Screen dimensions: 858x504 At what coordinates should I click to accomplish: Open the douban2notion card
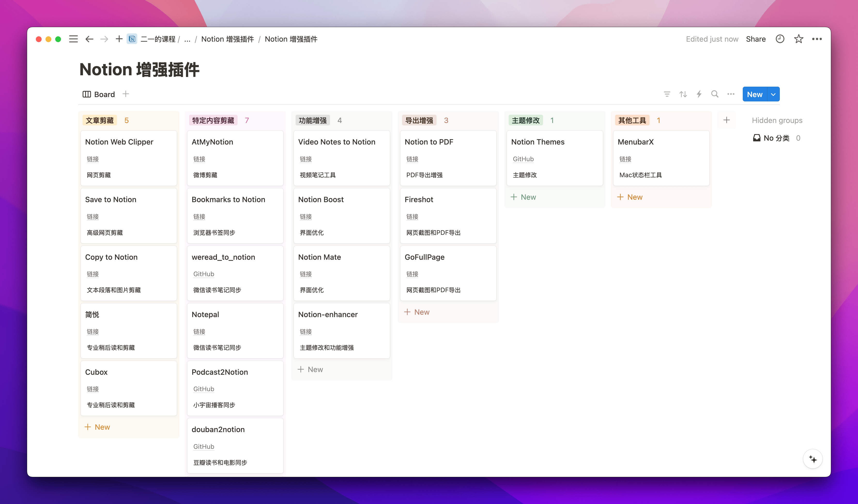click(235, 446)
